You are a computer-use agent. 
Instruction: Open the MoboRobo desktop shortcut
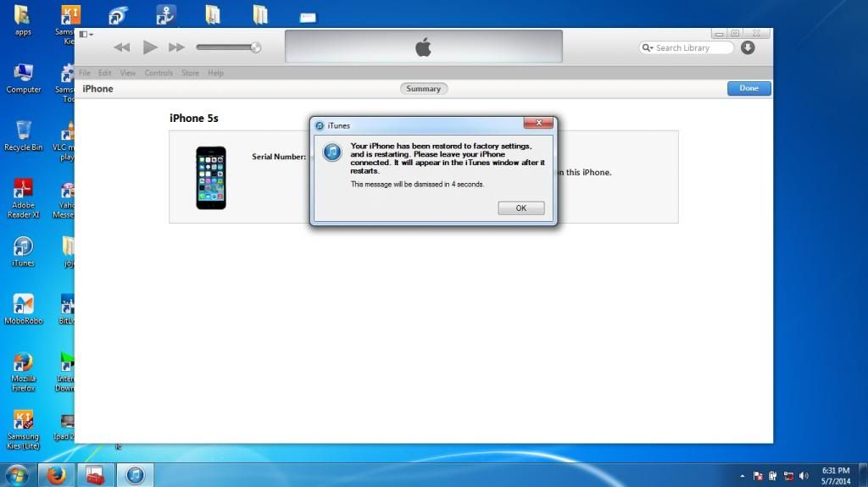(23, 309)
